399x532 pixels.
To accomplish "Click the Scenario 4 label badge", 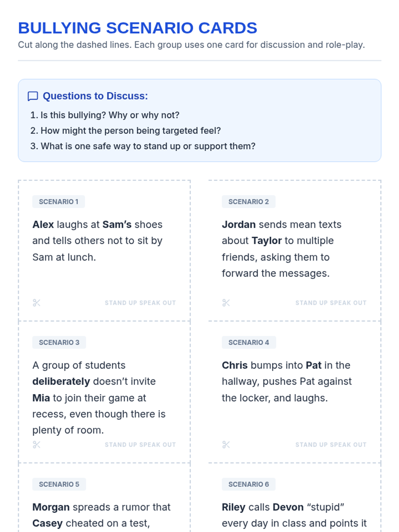I will click(x=249, y=342).
